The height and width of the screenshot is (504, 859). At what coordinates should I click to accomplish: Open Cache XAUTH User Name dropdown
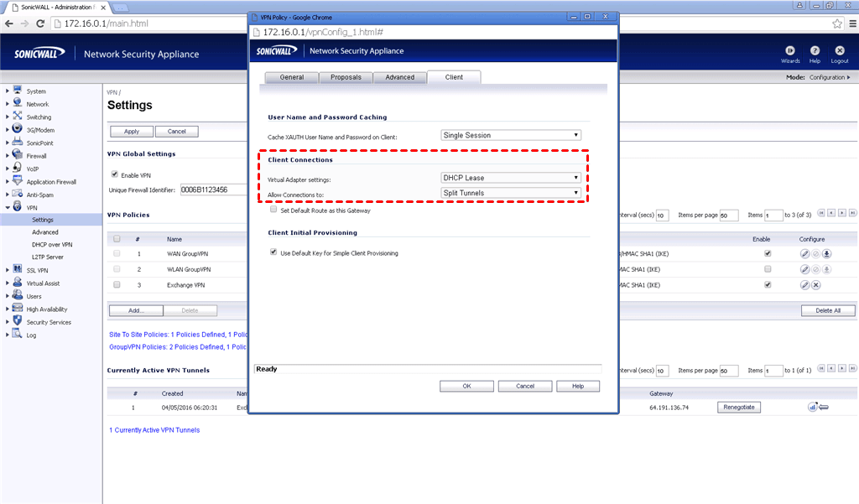(511, 135)
